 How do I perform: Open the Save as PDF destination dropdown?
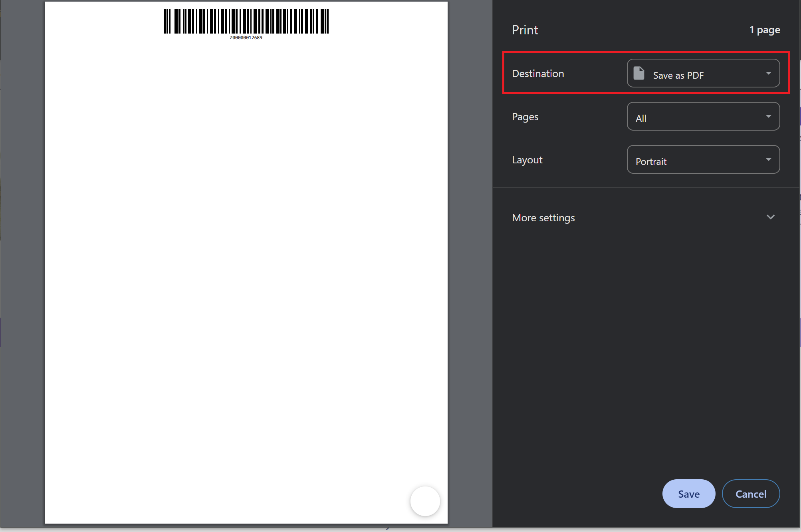[703, 73]
